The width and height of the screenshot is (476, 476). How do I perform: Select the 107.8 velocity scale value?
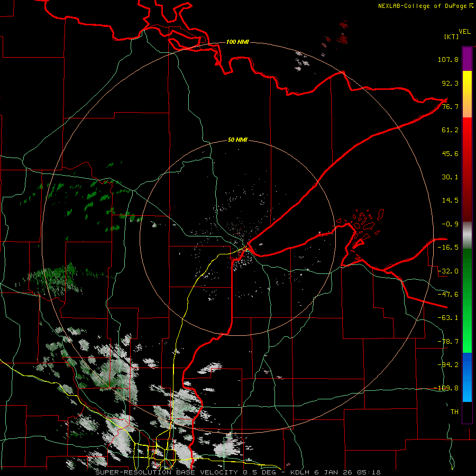pyautogui.click(x=448, y=59)
